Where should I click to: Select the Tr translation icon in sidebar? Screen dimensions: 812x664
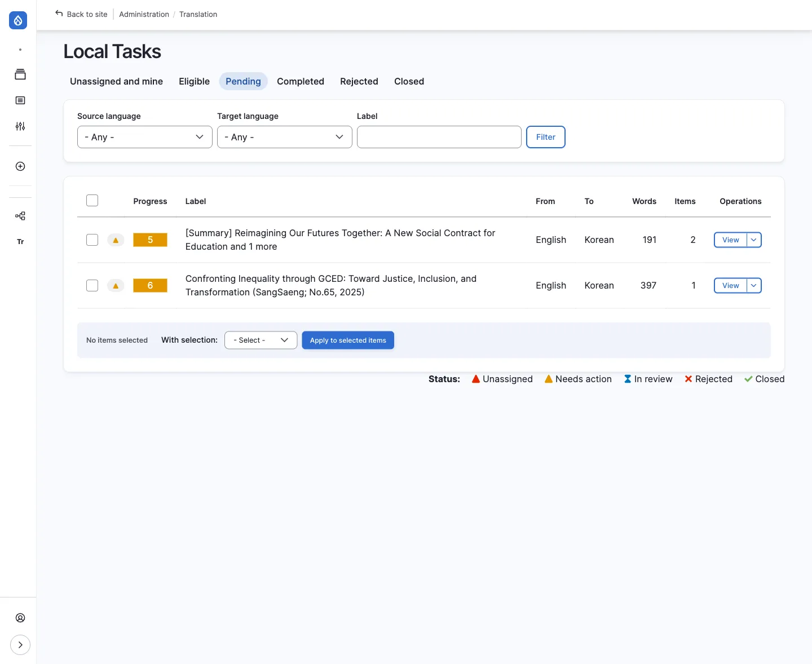[x=20, y=242]
